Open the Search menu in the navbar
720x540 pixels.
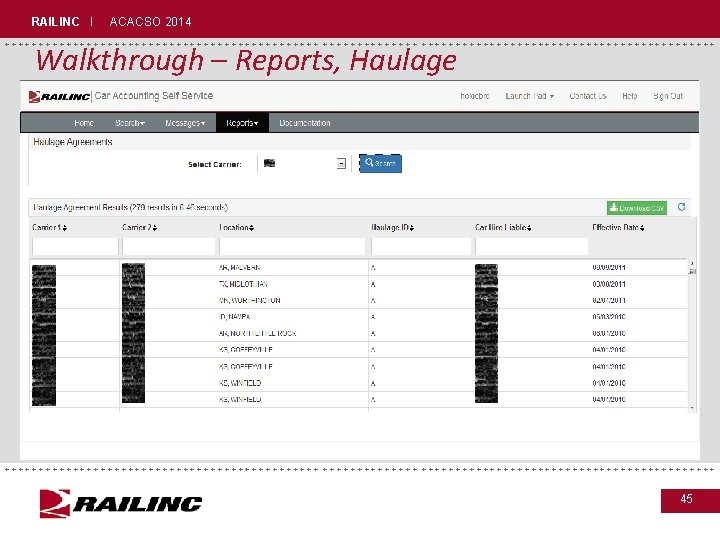(x=130, y=123)
